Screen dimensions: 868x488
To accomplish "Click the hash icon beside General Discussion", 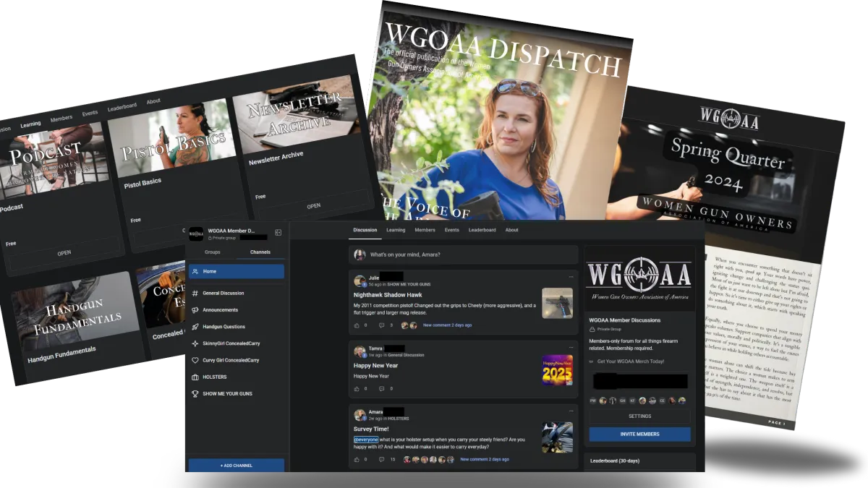I will pyautogui.click(x=195, y=294).
